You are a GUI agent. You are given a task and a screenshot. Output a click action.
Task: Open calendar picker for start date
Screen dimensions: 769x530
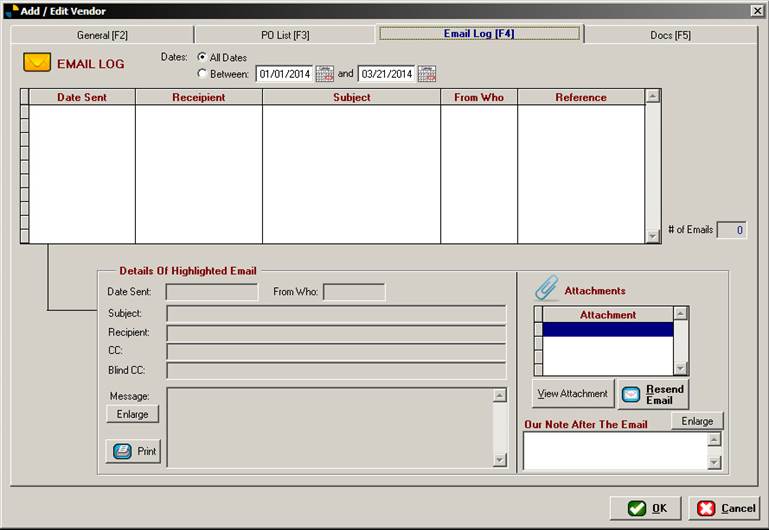325,73
